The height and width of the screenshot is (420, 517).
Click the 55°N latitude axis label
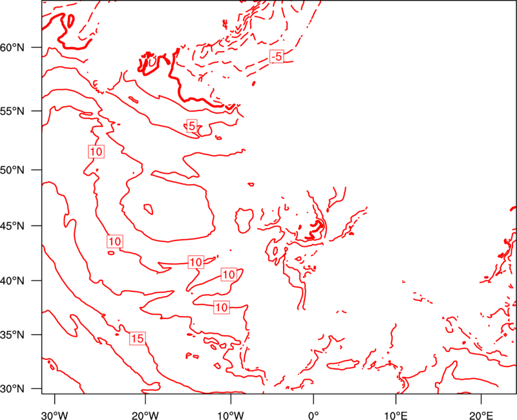pyautogui.click(x=12, y=111)
